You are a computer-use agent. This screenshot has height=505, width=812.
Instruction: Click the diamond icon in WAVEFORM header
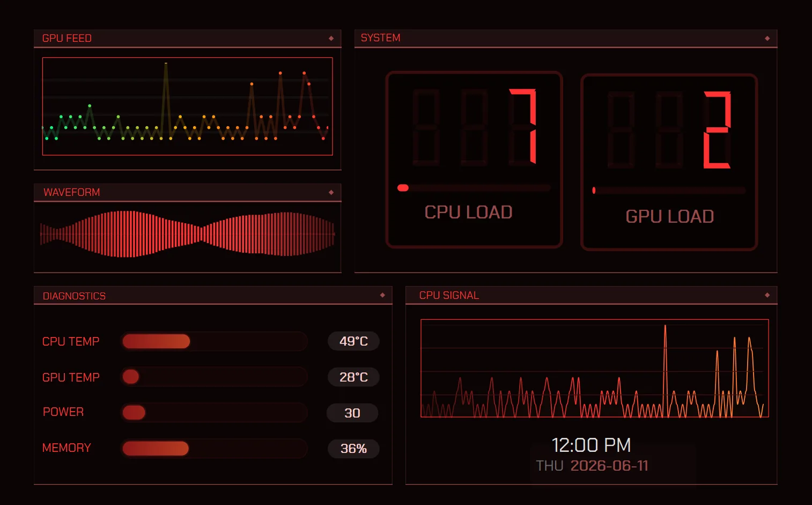[x=331, y=193]
